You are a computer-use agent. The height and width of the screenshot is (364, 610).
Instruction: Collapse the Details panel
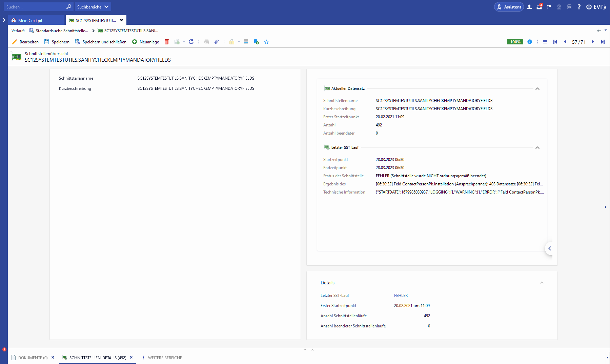coord(542,283)
